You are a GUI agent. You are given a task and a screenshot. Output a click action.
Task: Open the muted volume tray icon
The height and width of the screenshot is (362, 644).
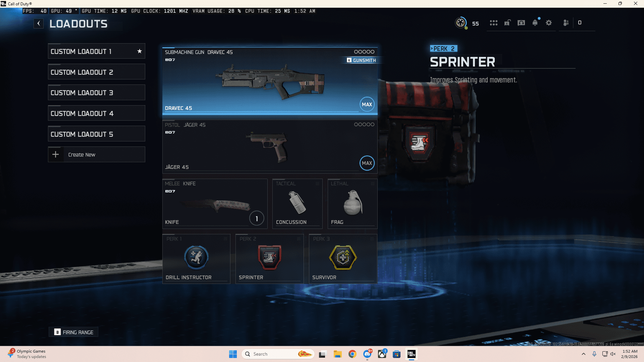click(613, 354)
